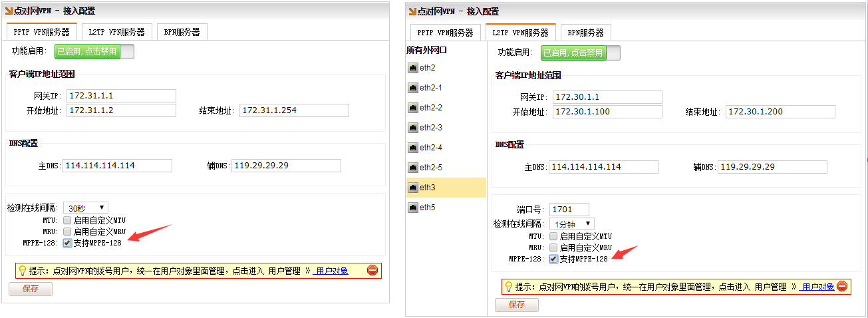Image resolution: width=868 pixels, height=318 pixels.
Task: Disable PPTP via the 已启用,点击禁用 toggle
Action: click(94, 51)
